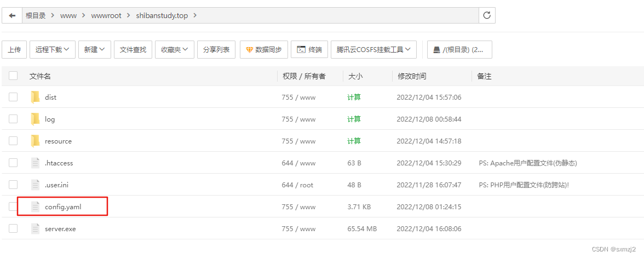Click the 备注 column header
The width and height of the screenshot is (644, 258).
(x=484, y=76)
